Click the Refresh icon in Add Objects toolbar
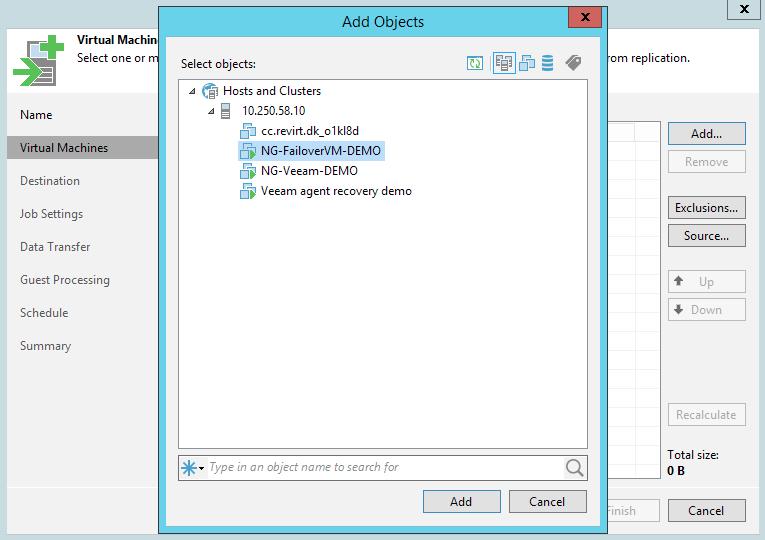Image resolution: width=765 pixels, height=540 pixels. click(475, 63)
